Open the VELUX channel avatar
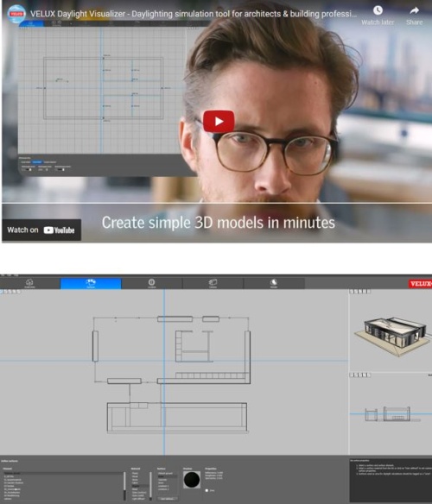 click(16, 14)
